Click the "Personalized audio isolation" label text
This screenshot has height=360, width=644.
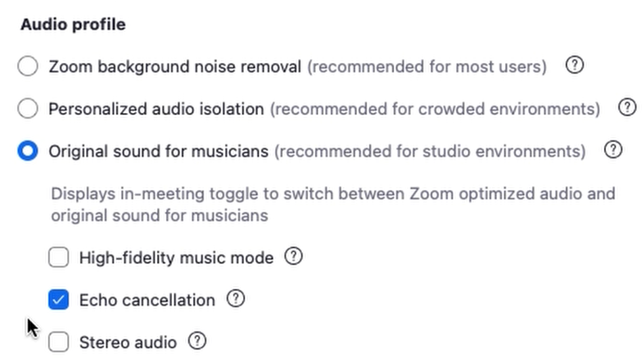[x=156, y=109]
